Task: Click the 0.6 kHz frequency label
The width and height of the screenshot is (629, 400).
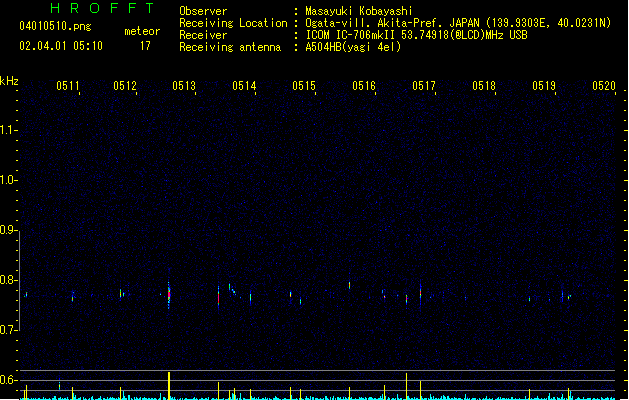Action: (8, 380)
